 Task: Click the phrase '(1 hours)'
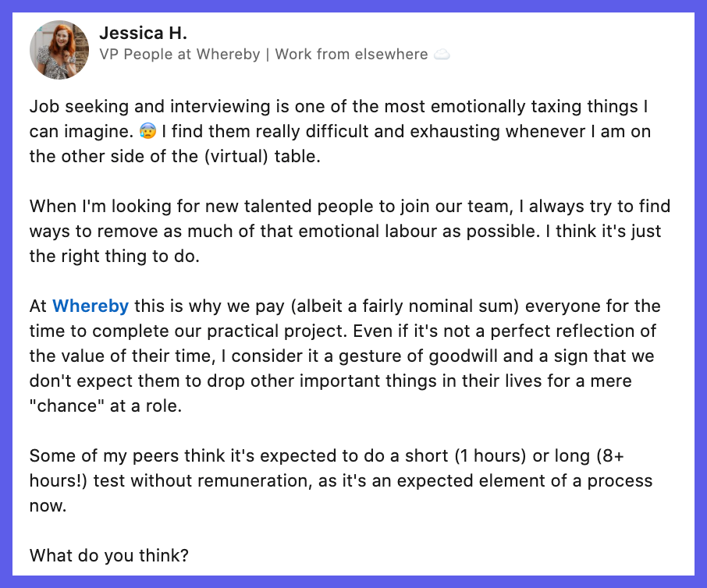490,456
